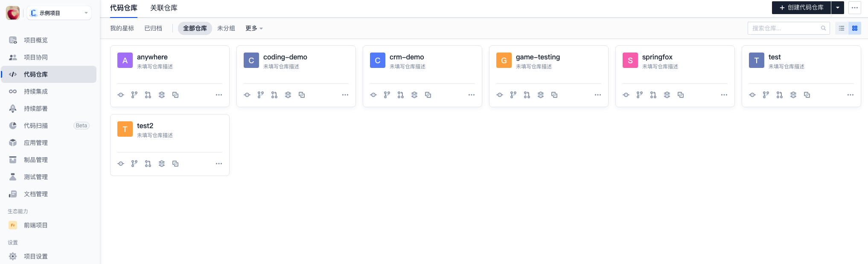Open commits icon on anywhere repository card
Screen dimensions: 868x264
(121, 95)
